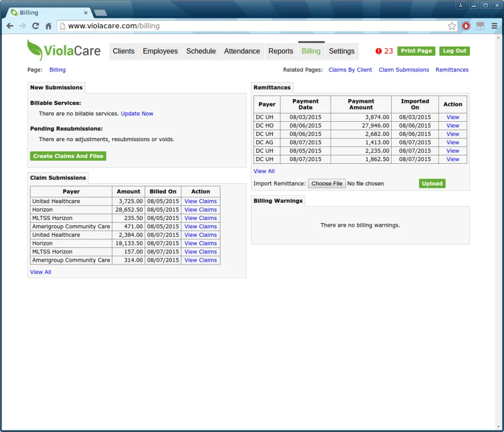Bookmark this page with the star icon
Screen dimensions: 504x432
452,26
